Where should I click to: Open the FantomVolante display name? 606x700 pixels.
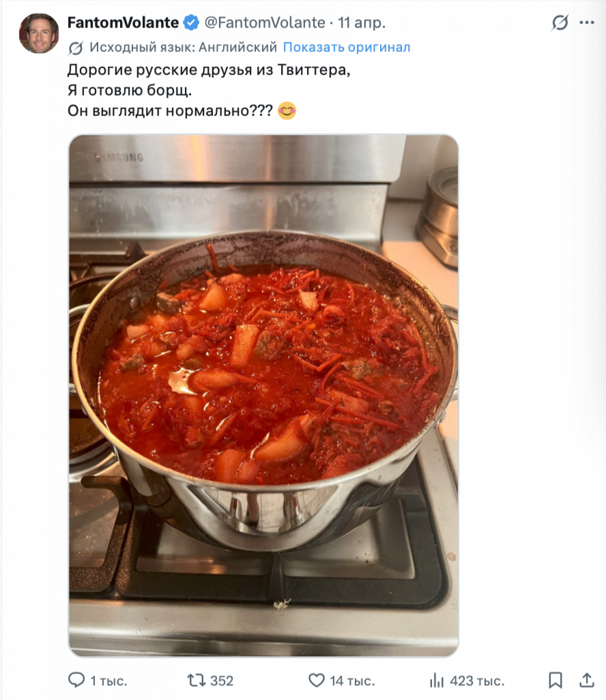point(123,23)
